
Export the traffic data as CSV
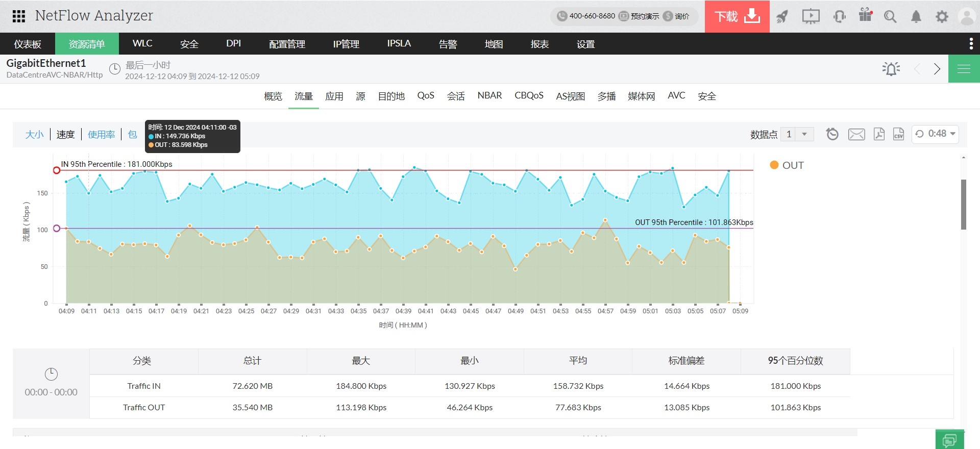pyautogui.click(x=898, y=134)
